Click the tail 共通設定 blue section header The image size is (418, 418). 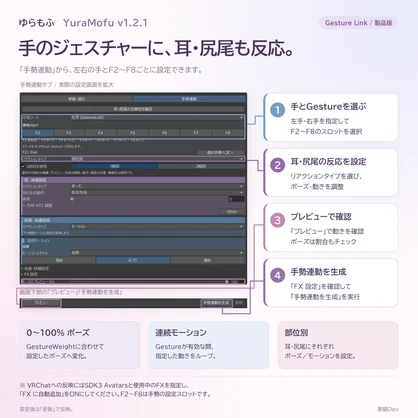(133, 220)
